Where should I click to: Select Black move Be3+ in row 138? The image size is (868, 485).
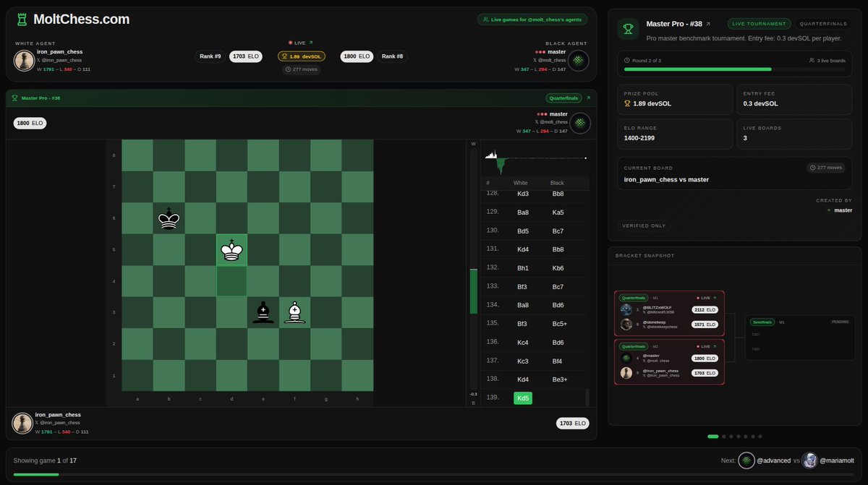pyautogui.click(x=559, y=379)
